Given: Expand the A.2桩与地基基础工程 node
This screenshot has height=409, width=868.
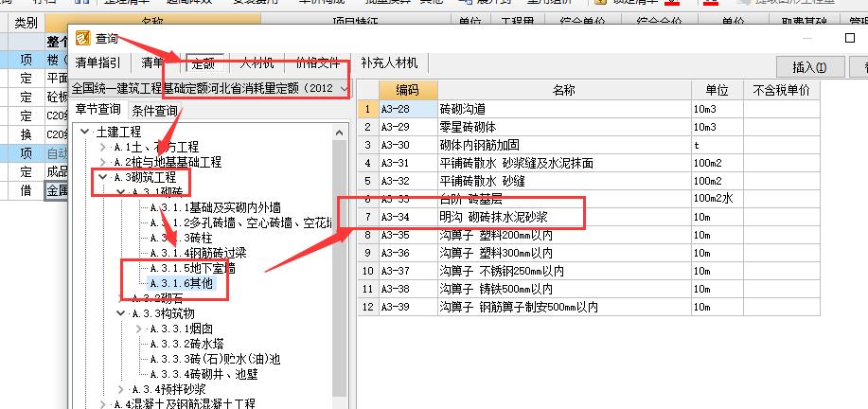Looking at the screenshot, I should point(103,162).
